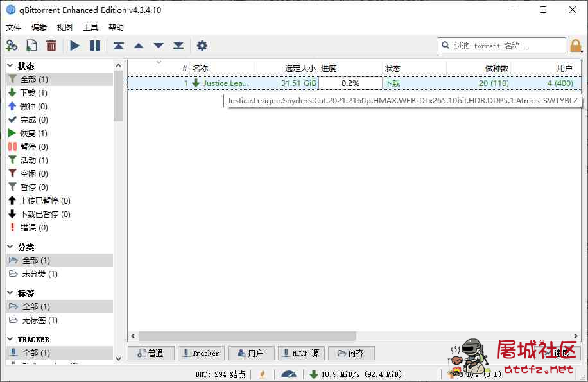Open the 工具 menu
588x382 pixels.
tap(91, 28)
